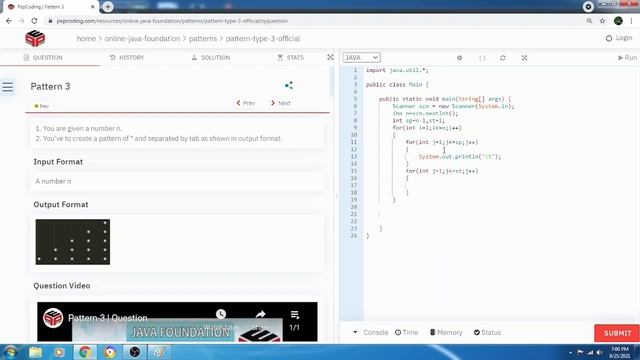Bookmark this page with star

(x=602, y=20)
